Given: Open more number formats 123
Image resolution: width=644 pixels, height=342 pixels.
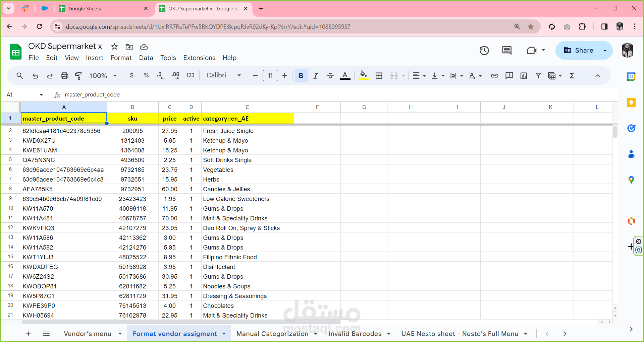Looking at the screenshot, I should point(190,75).
